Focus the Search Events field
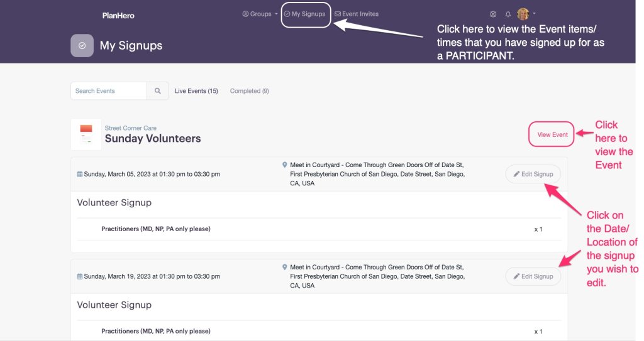The height and width of the screenshot is (341, 644). (x=109, y=91)
